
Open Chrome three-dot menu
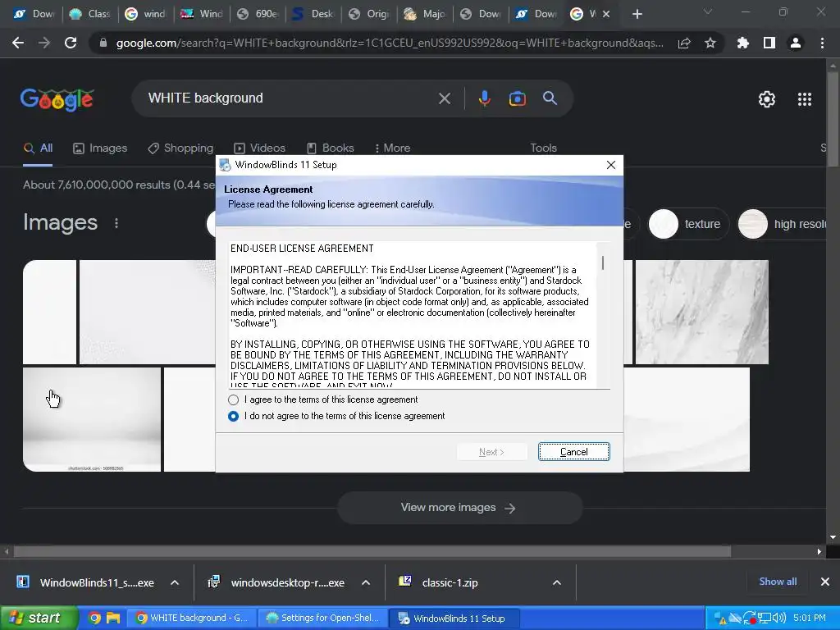[x=822, y=43]
